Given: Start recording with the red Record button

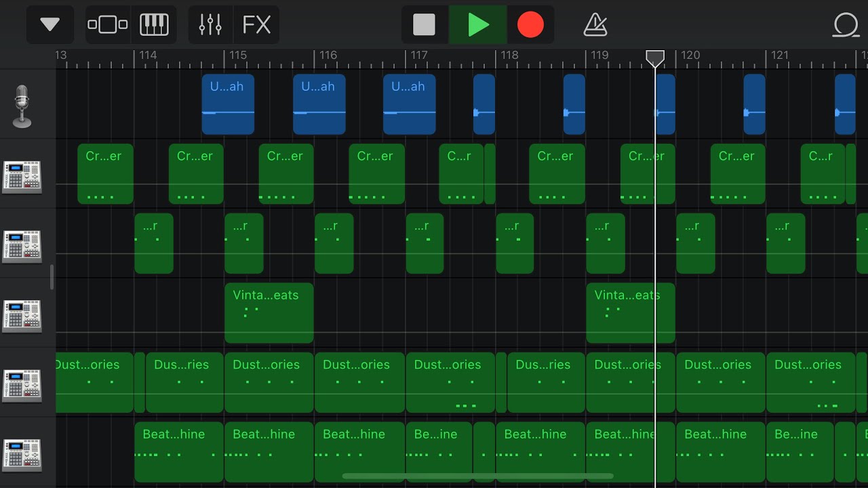Looking at the screenshot, I should click(x=530, y=25).
